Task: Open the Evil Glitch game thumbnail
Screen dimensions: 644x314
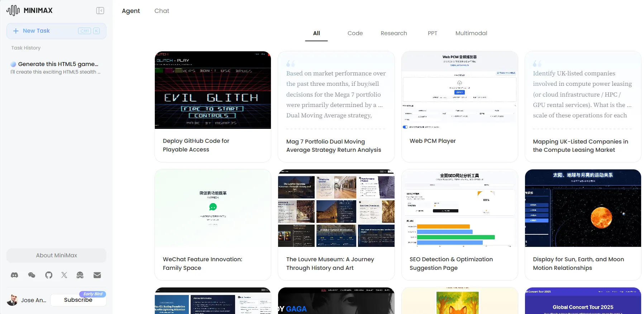Action: [x=213, y=90]
